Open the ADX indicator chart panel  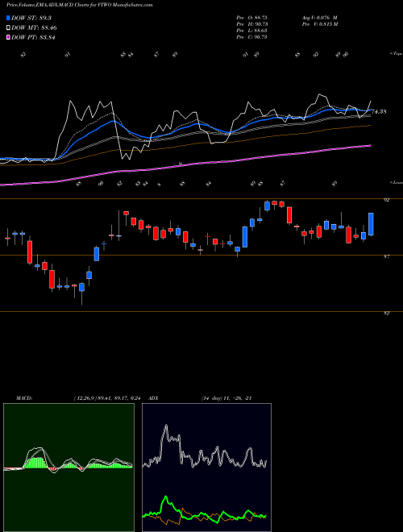pyautogui.click(x=206, y=468)
